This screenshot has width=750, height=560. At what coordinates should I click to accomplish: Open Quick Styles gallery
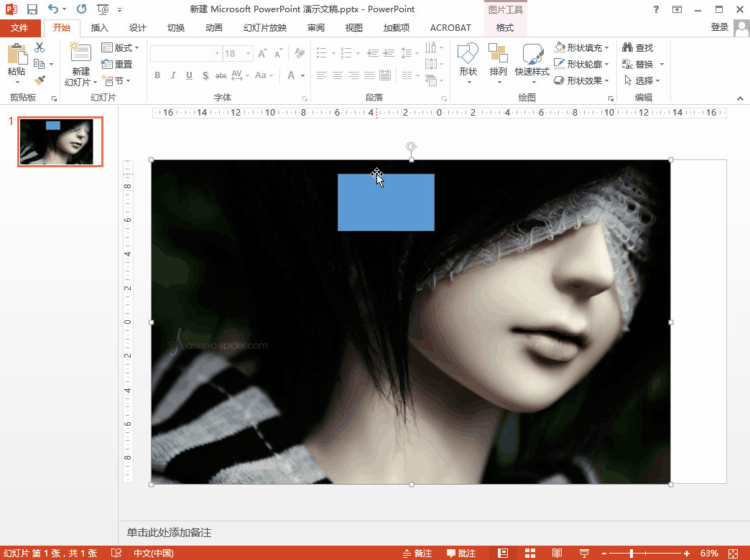532,54
